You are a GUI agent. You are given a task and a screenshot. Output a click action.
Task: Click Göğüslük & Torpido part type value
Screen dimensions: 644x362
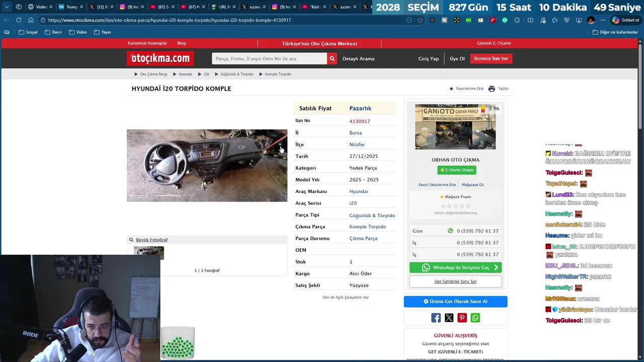pos(372,215)
